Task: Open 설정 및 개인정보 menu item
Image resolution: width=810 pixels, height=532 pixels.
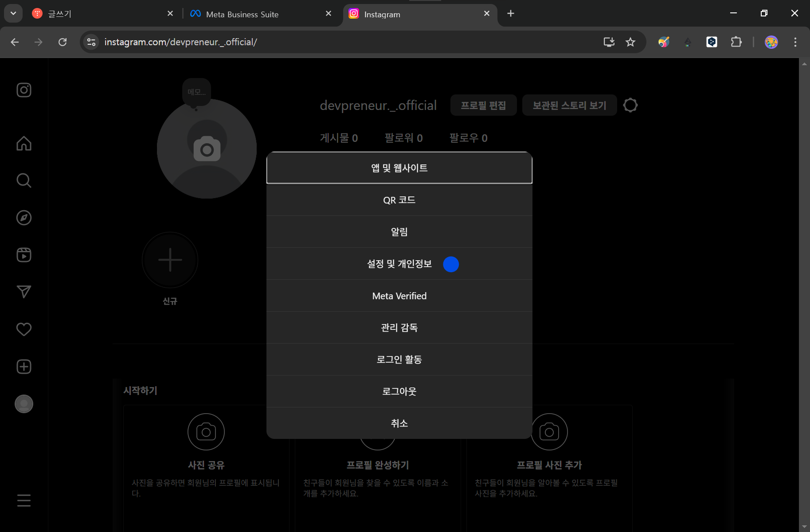Action: (x=399, y=264)
